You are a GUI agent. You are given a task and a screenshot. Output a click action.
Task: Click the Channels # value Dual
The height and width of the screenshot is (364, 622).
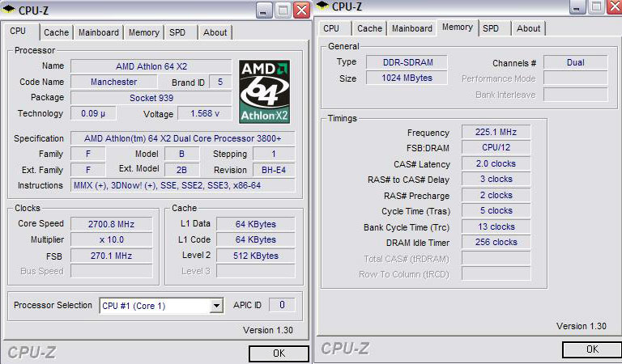[576, 62]
